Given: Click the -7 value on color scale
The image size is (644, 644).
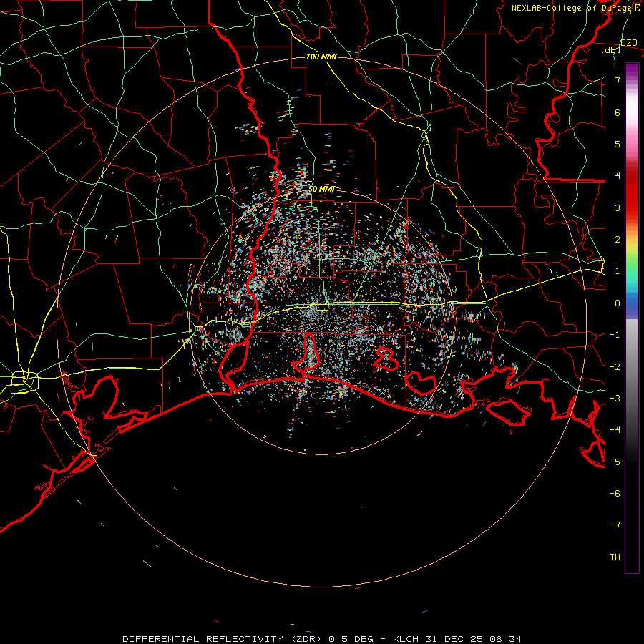Looking at the screenshot, I should [x=615, y=525].
